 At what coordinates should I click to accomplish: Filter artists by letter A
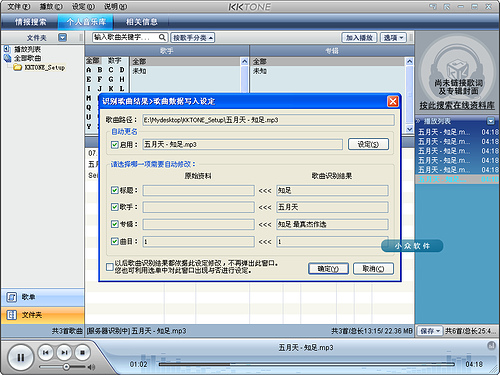[x=89, y=70]
